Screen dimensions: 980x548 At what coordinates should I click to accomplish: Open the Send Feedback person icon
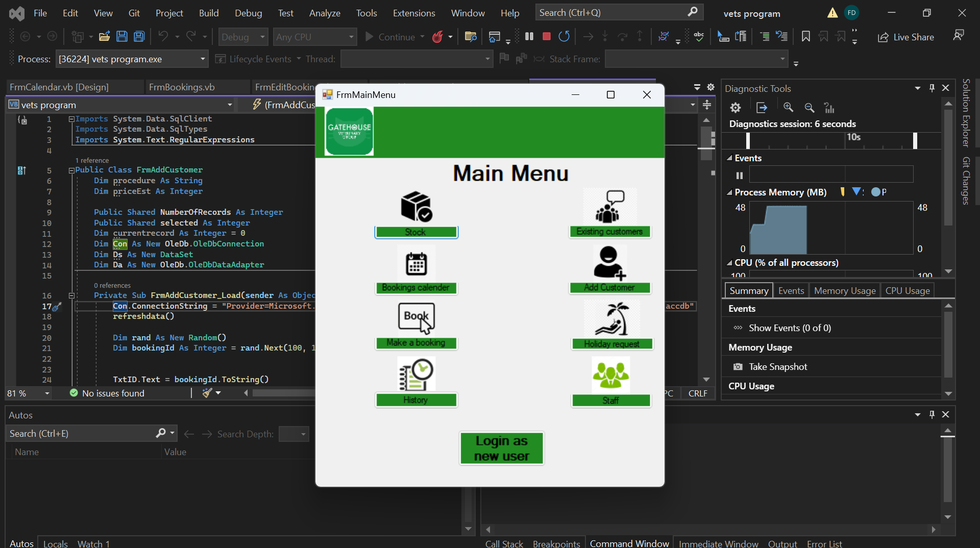pos(959,35)
